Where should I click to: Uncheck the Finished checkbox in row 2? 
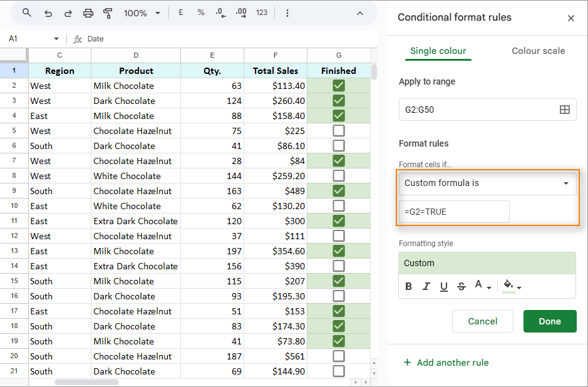click(x=338, y=85)
